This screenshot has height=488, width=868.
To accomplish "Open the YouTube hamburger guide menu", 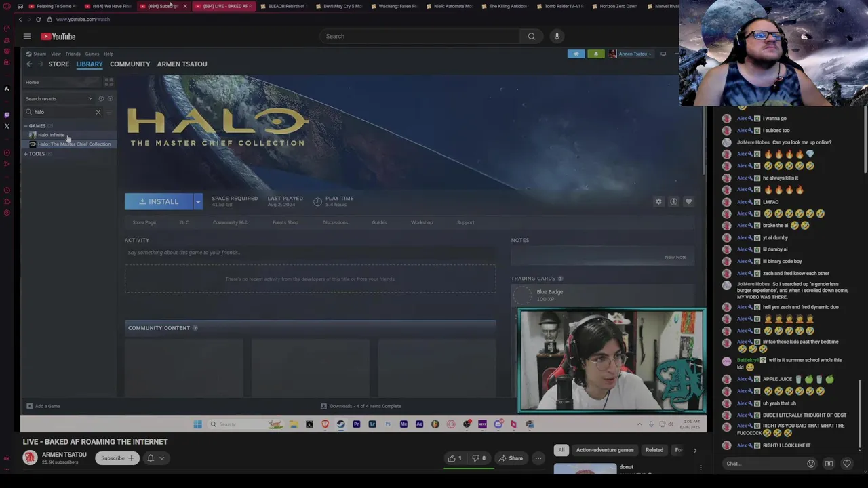I will (27, 36).
